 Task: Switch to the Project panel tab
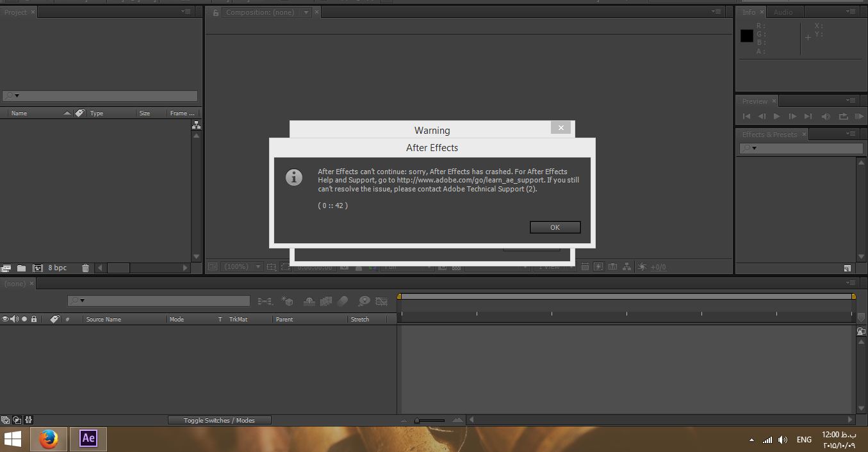point(16,12)
